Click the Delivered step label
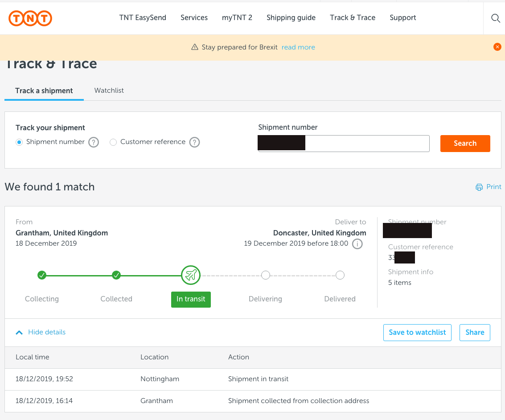The height and width of the screenshot is (420, 505). point(340,299)
